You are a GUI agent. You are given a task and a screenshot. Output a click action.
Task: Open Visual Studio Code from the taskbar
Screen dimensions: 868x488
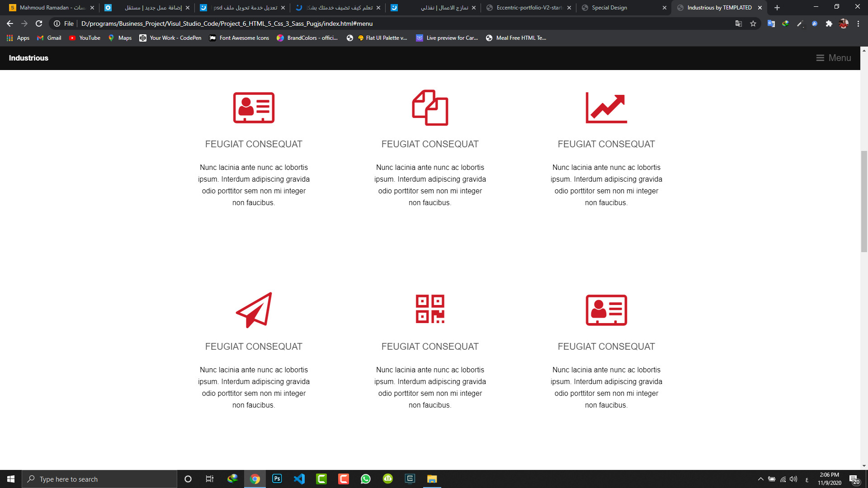[299, 479]
